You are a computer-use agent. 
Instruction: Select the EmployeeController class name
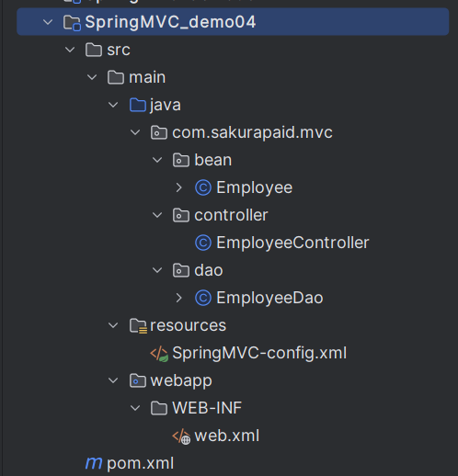[292, 244]
